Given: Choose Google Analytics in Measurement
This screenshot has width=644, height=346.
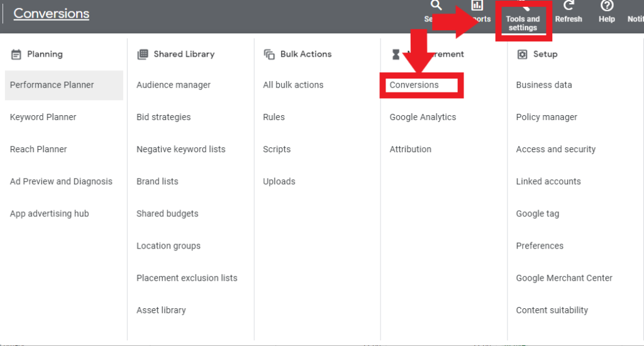Looking at the screenshot, I should tap(423, 117).
